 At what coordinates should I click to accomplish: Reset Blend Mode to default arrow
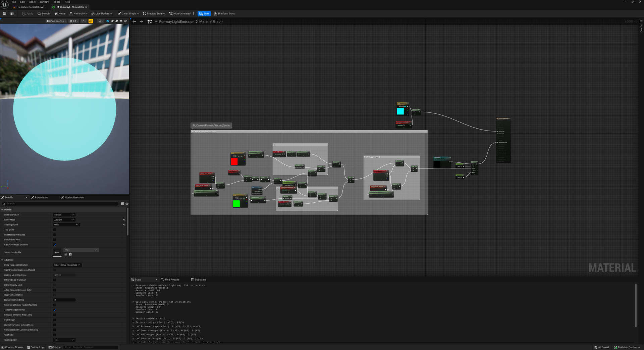(124, 220)
